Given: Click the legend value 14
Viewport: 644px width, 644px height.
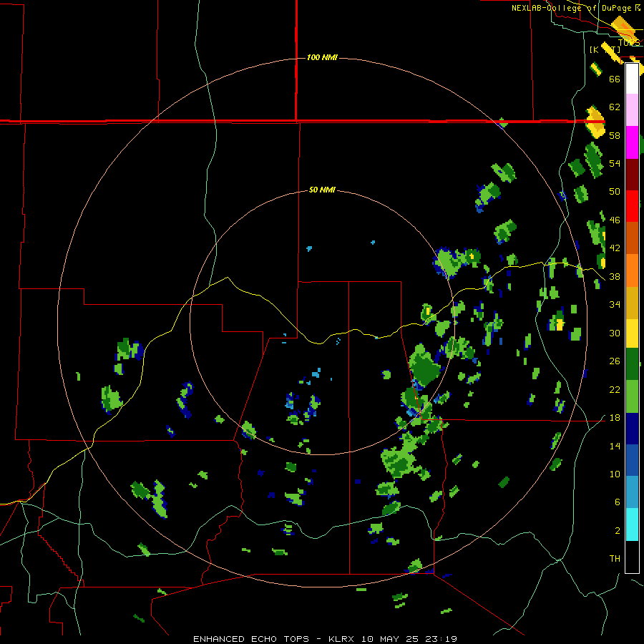Looking at the screenshot, I should coord(615,446).
